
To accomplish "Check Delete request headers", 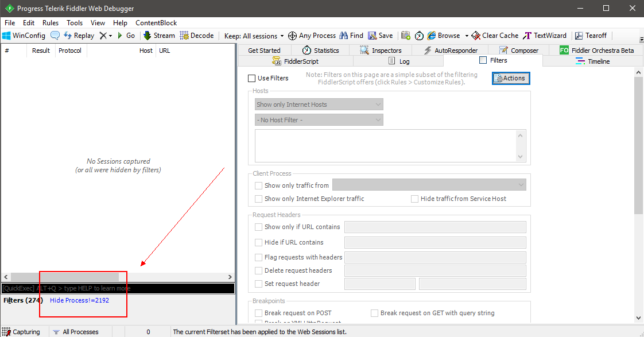I will (x=258, y=270).
